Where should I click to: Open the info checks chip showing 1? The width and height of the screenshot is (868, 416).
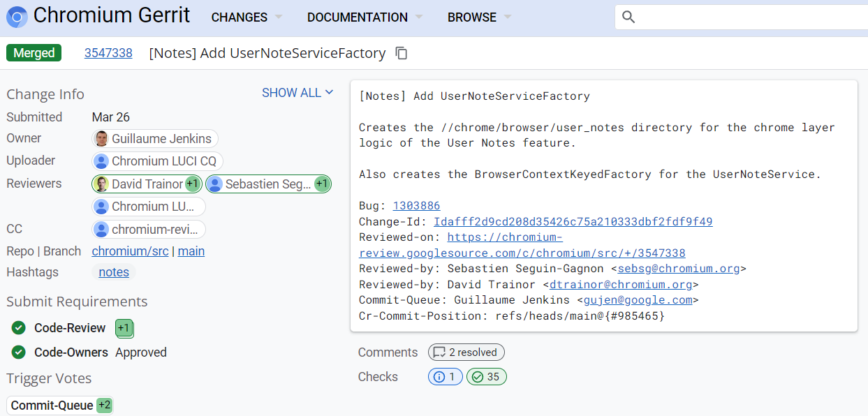[445, 377]
